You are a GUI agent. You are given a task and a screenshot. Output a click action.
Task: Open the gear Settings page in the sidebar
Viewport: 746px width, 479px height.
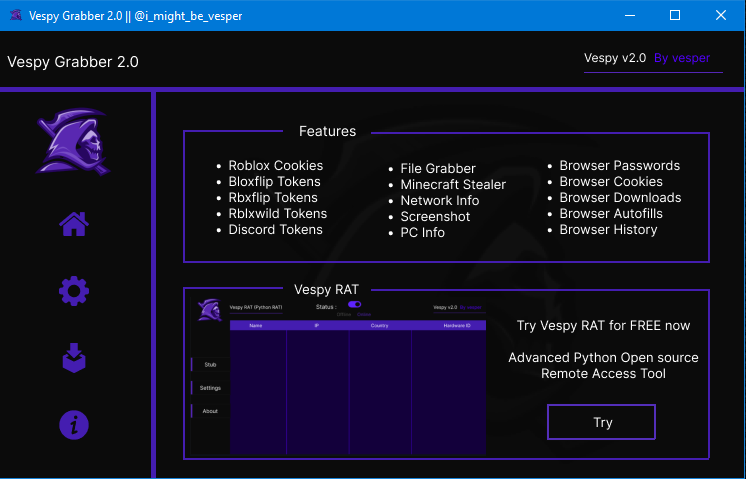coord(74,291)
